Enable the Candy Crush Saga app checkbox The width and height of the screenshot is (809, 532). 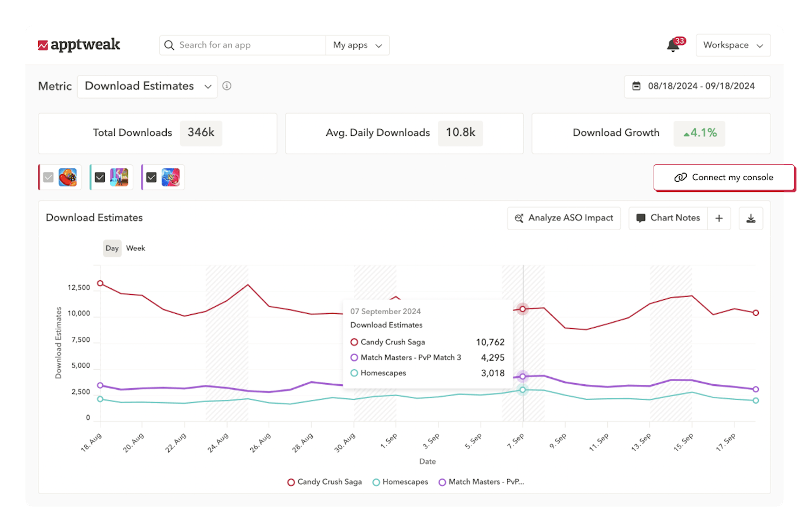click(48, 177)
